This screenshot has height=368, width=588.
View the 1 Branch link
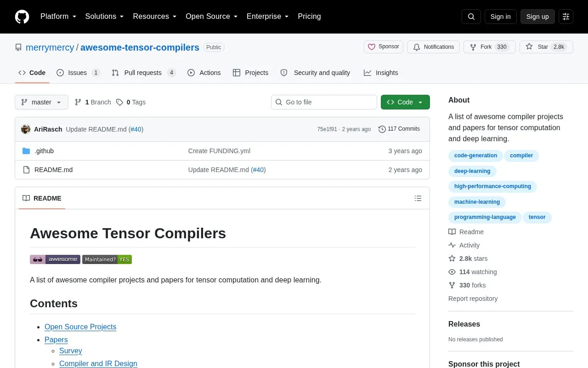93,102
